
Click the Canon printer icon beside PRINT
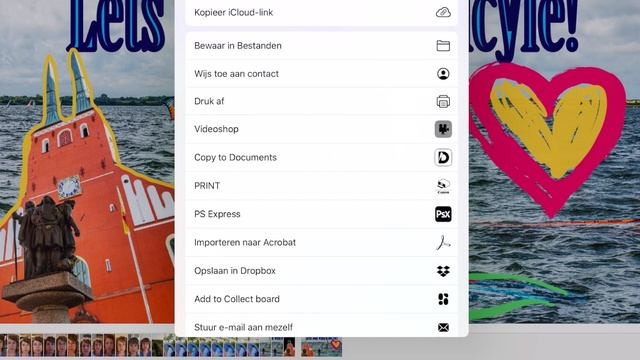pyautogui.click(x=443, y=186)
